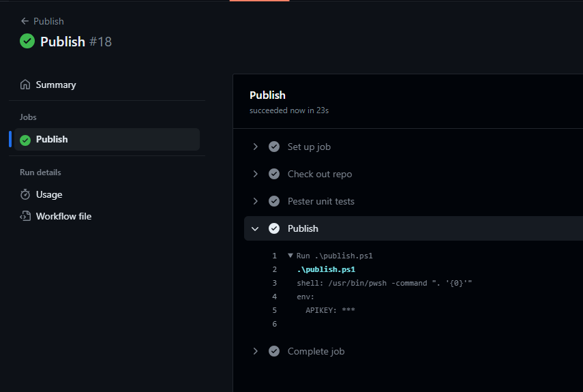
Task: Click the green success check beside Publish #18
Action: click(x=27, y=41)
